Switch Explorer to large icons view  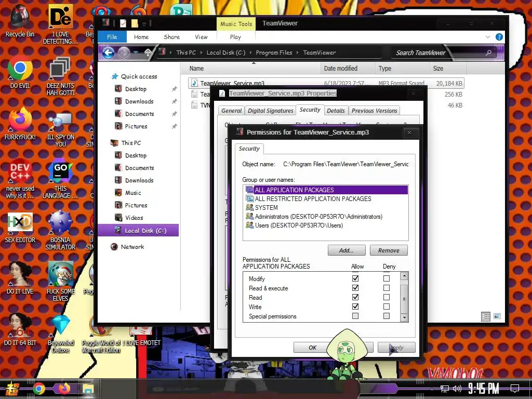click(497, 316)
